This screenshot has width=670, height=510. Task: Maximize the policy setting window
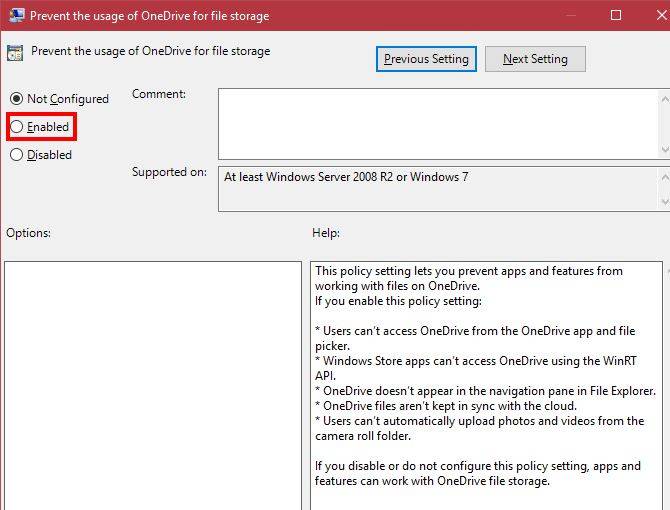[x=616, y=15]
